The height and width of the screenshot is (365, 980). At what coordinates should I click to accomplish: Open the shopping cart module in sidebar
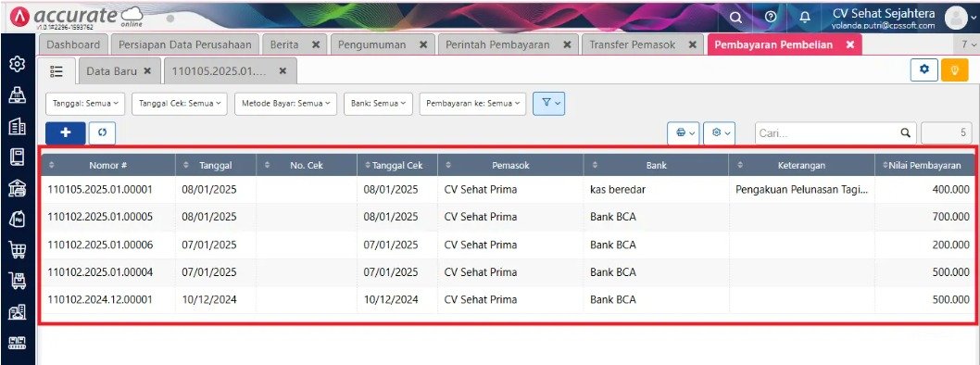[18, 250]
